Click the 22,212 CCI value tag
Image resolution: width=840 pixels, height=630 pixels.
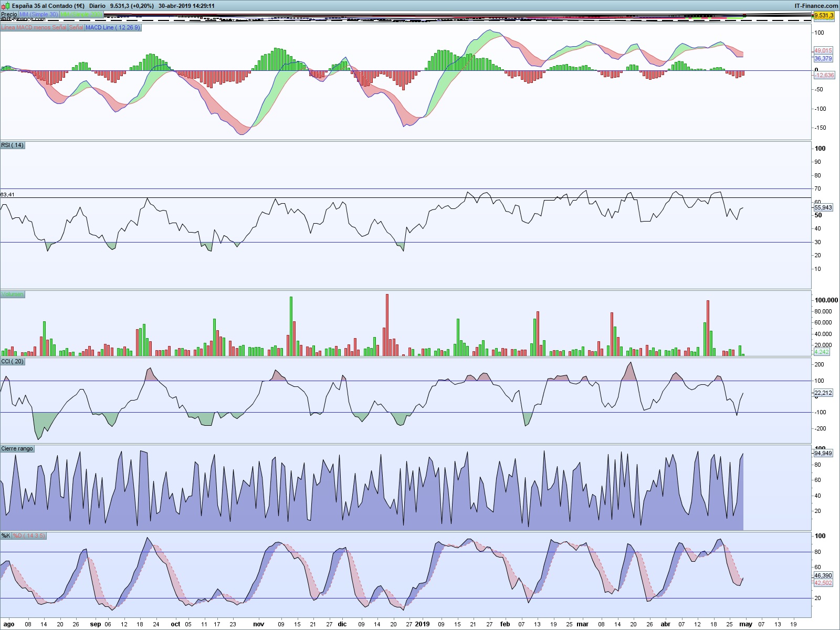(823, 393)
